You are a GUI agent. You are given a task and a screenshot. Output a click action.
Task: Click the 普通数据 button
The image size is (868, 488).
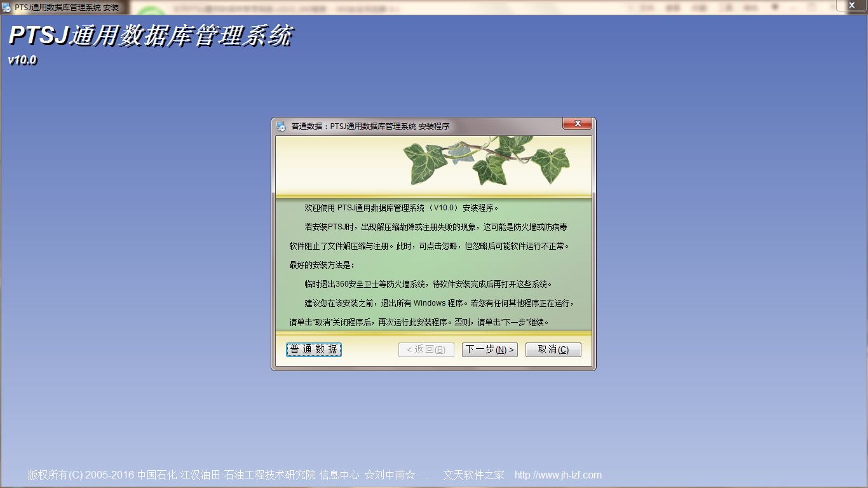(x=314, y=349)
